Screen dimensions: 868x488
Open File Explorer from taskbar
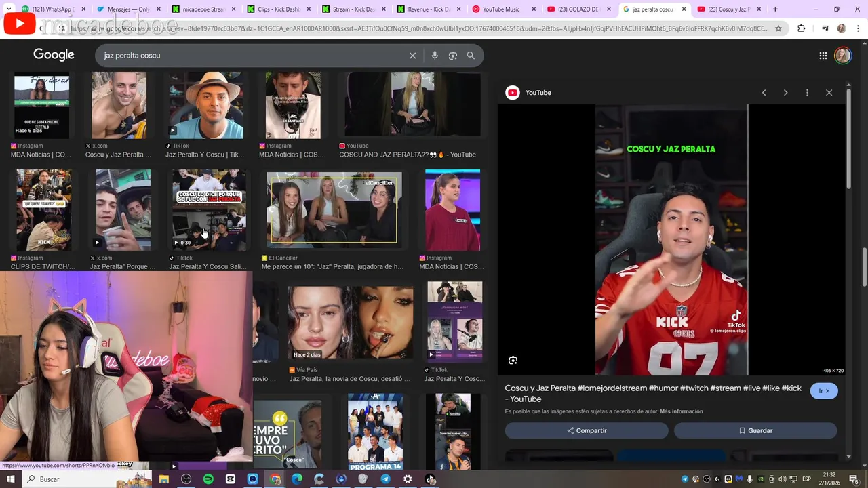164,479
